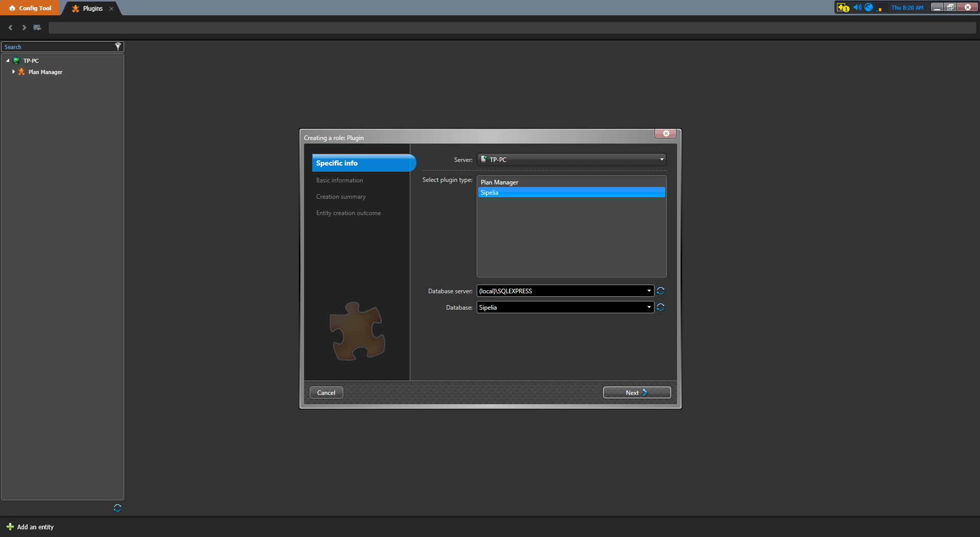Image resolution: width=980 pixels, height=537 pixels.
Task: Expand the Plan Manager tree node
Action: (x=13, y=72)
